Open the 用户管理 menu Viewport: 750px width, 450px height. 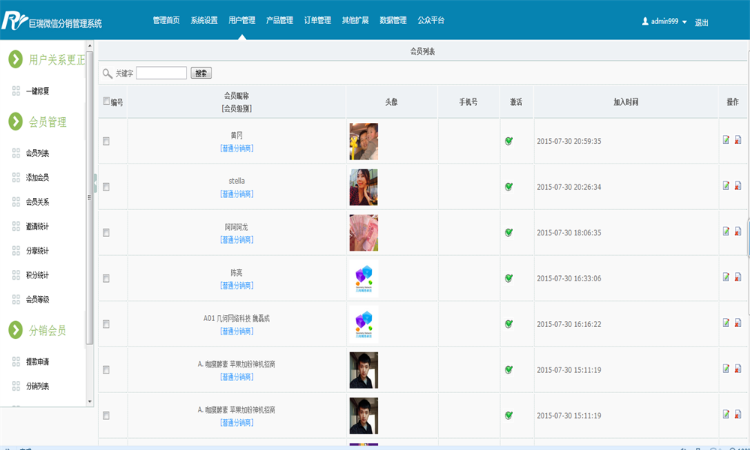pyautogui.click(x=242, y=20)
